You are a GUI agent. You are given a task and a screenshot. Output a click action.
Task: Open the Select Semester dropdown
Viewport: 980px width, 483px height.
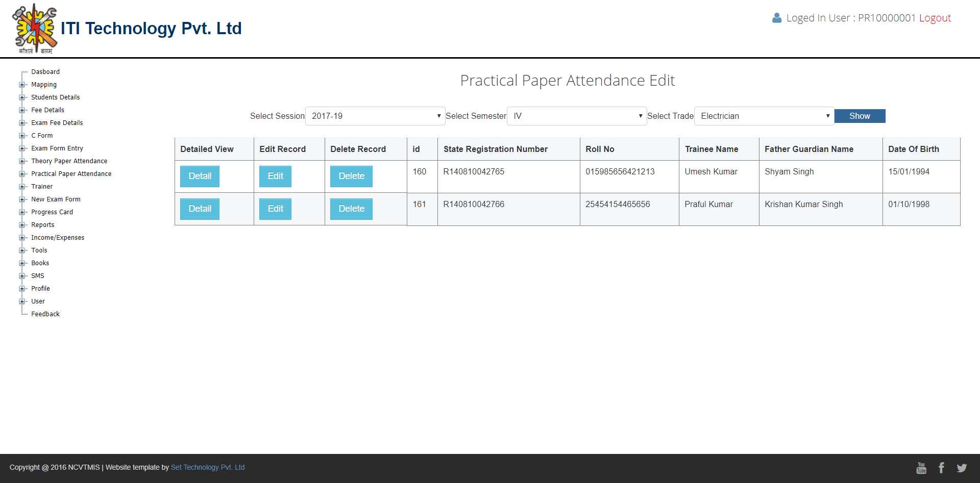click(576, 116)
